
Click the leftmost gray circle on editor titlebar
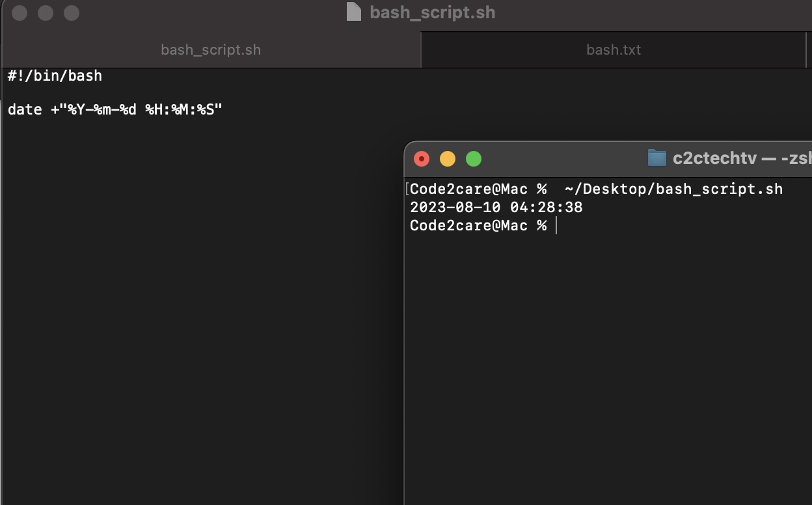point(20,12)
